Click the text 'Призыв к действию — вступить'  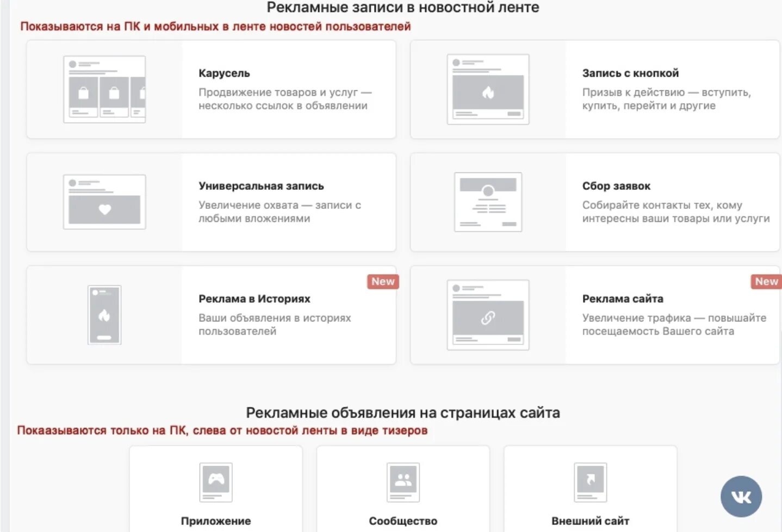(666, 92)
